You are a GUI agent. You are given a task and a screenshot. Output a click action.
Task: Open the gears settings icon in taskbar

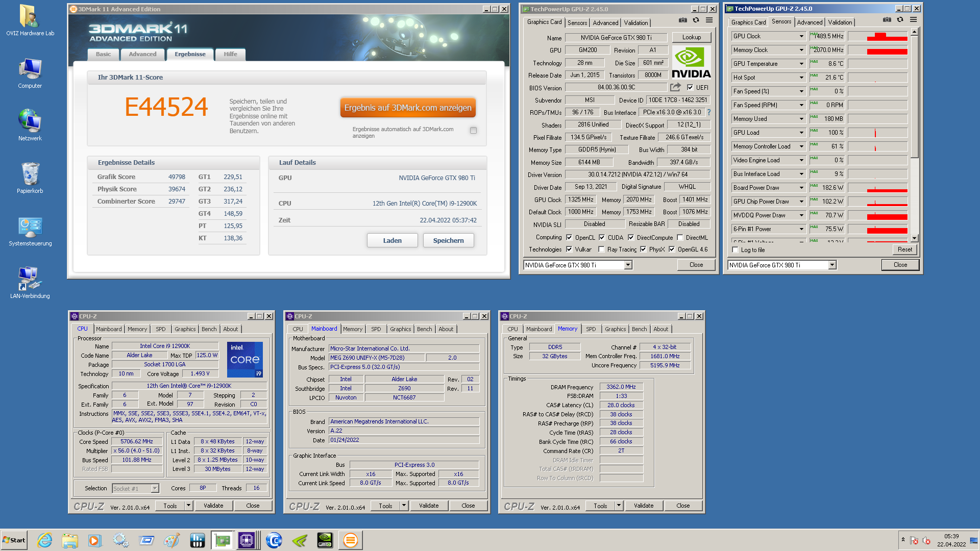click(x=121, y=540)
